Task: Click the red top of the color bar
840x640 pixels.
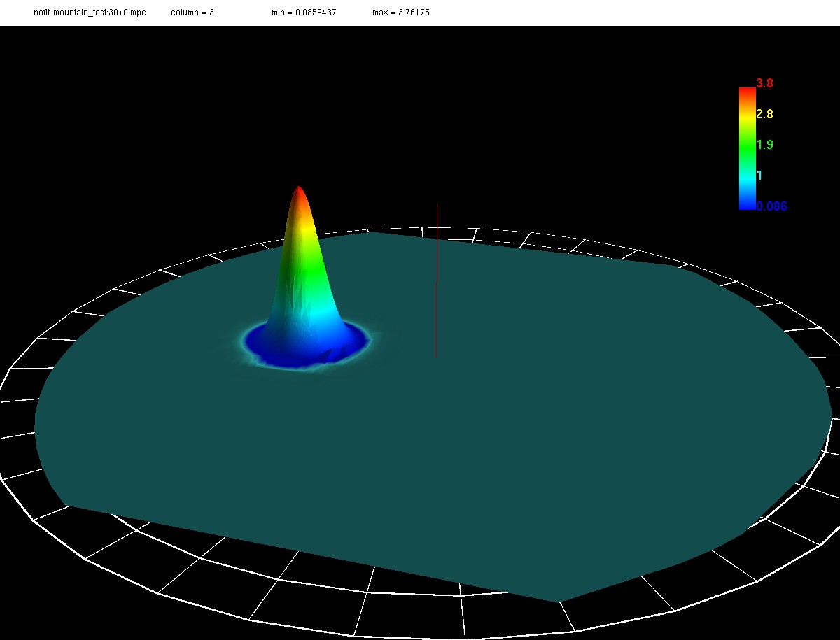Action: [747, 91]
